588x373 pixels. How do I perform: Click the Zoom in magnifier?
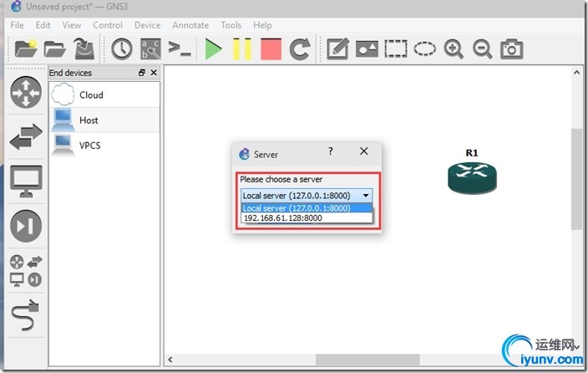pos(454,49)
